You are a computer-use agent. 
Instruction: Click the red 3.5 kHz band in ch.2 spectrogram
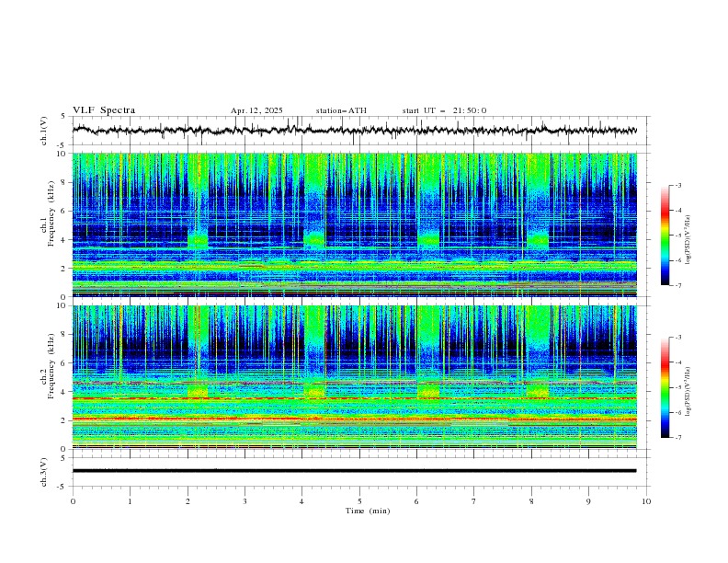point(354,398)
